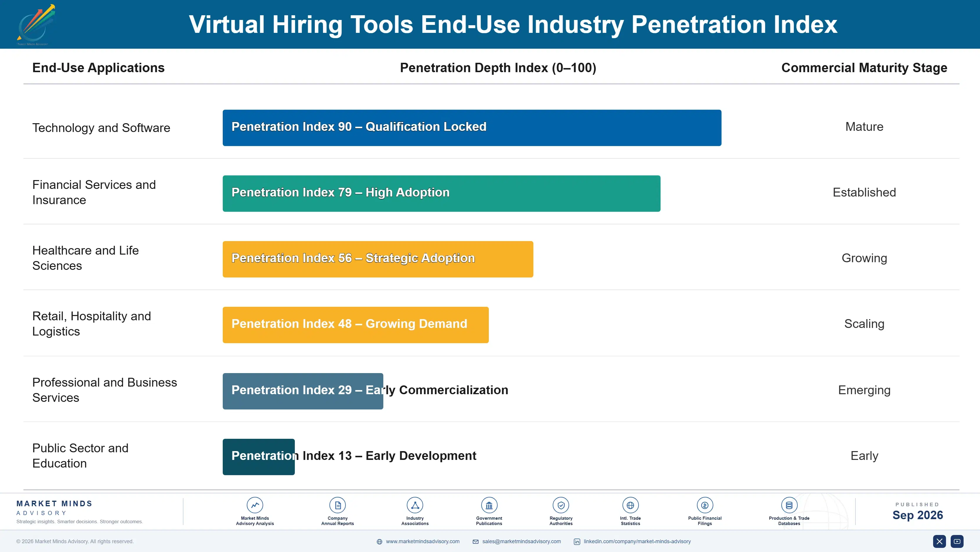
Task: Select the Penetration Index 90 blue bar
Action: pos(472,128)
